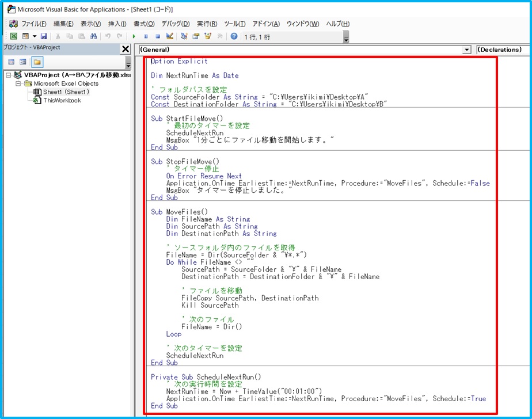This screenshot has height=419, width=532.
Task: Open the ウィンドウ(W) menu
Action: point(303,24)
